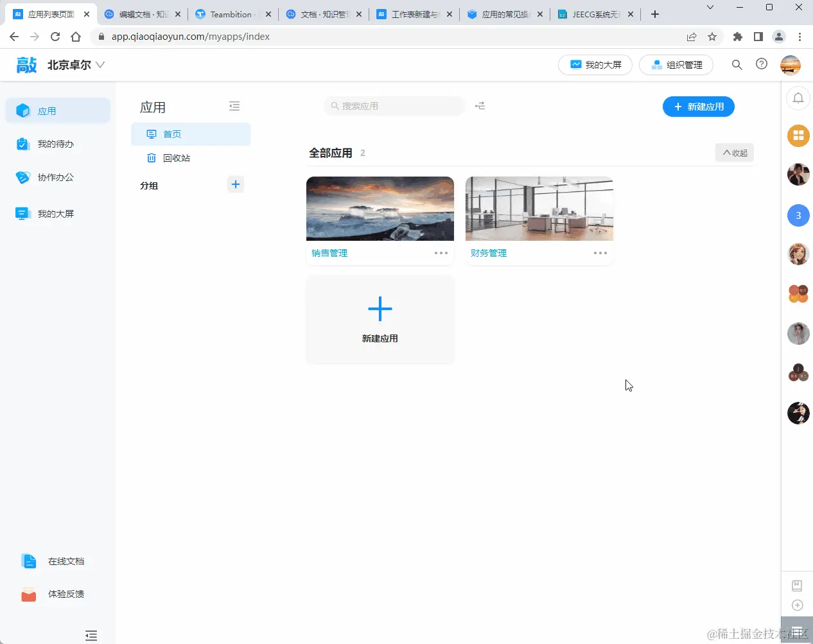This screenshot has height=644, width=813.
Task: Open the Chrome profile icon
Action: [779, 37]
